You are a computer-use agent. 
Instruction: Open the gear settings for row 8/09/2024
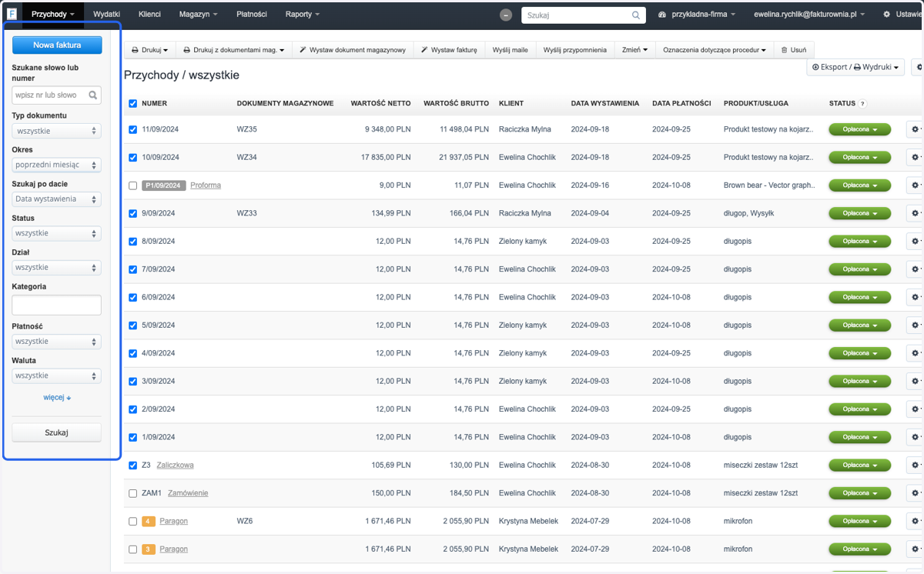click(x=916, y=241)
